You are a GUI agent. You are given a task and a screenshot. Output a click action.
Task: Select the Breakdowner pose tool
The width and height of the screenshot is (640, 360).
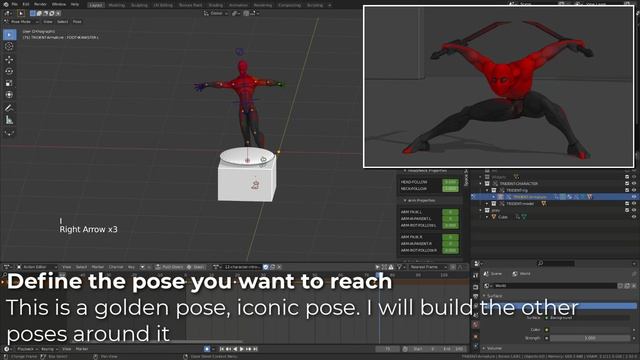click(9, 133)
